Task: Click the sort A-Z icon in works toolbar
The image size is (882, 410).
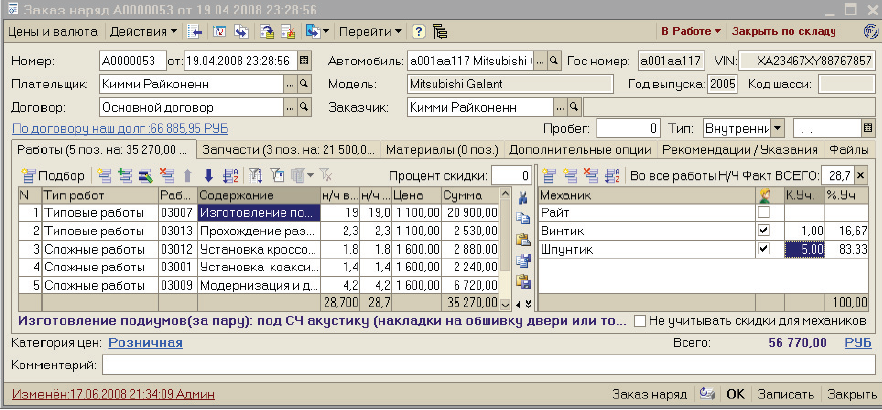Action: click(230, 176)
